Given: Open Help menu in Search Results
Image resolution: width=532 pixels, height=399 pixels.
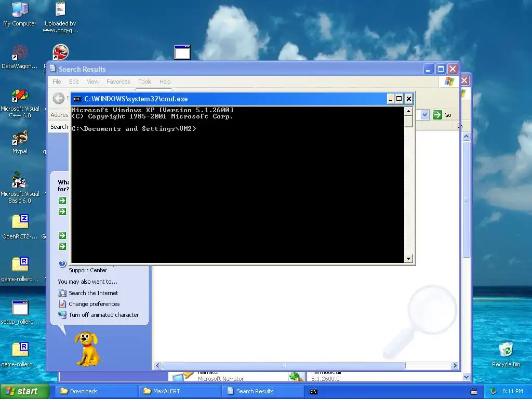Looking at the screenshot, I should click(x=165, y=82).
